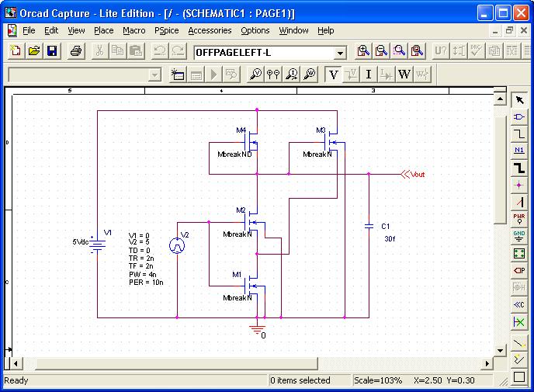
Task: Choose the Place Part tool
Action: [519, 117]
